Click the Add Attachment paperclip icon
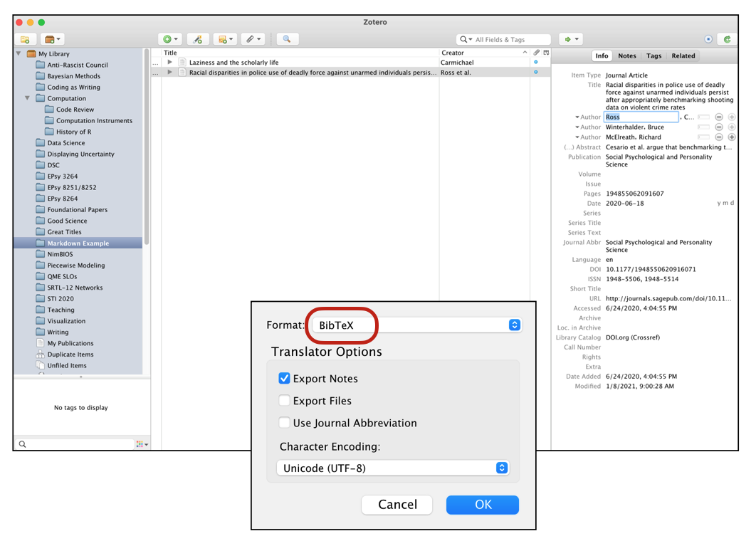 click(x=249, y=39)
